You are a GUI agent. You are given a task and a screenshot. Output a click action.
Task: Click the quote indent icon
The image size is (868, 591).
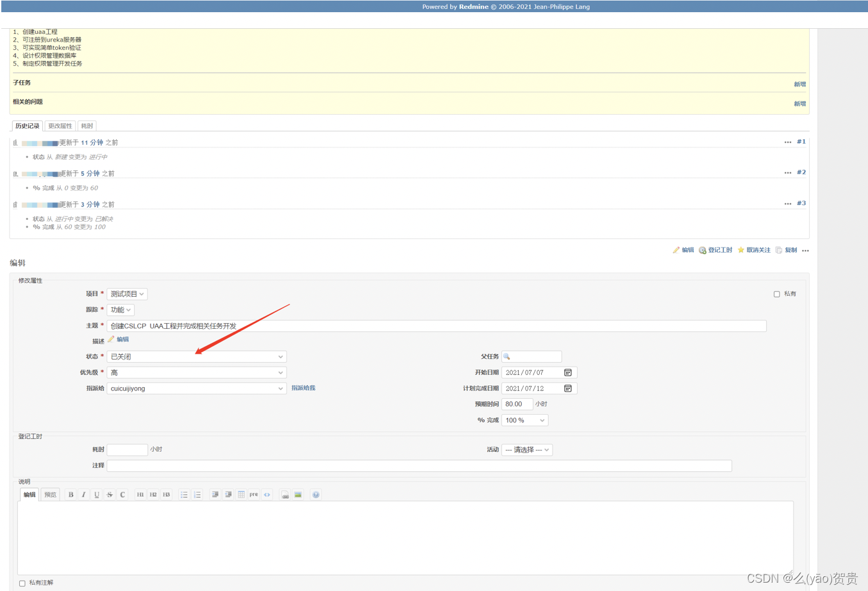coord(215,495)
